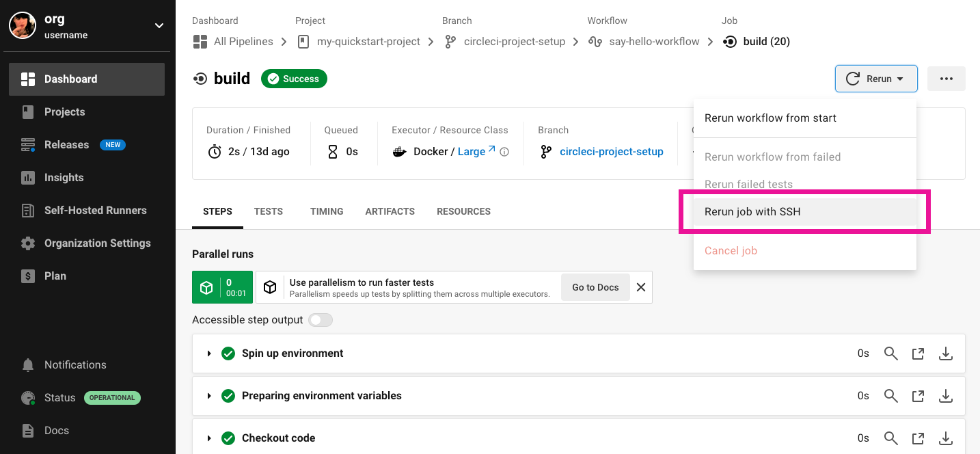The width and height of the screenshot is (980, 454).
Task: Open the Rerun dropdown button
Action: pyautogui.click(x=876, y=79)
